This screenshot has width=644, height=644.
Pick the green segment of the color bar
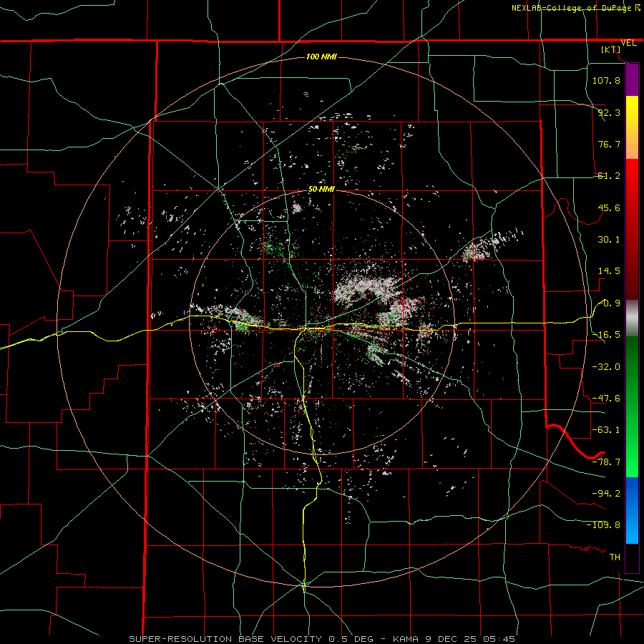point(632,406)
